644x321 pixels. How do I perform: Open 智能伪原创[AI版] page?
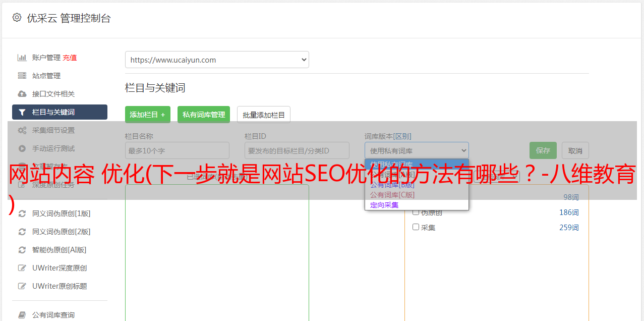tap(60, 250)
